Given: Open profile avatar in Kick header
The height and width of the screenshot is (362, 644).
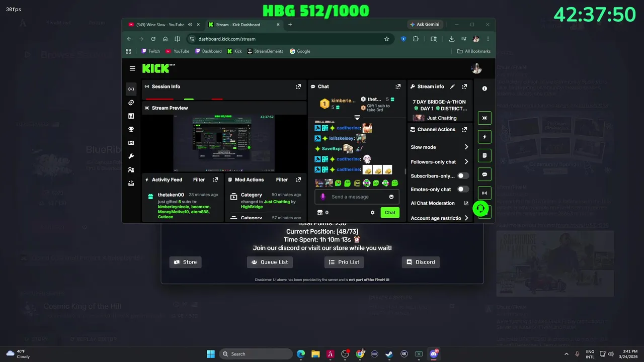Looking at the screenshot, I should (476, 68).
